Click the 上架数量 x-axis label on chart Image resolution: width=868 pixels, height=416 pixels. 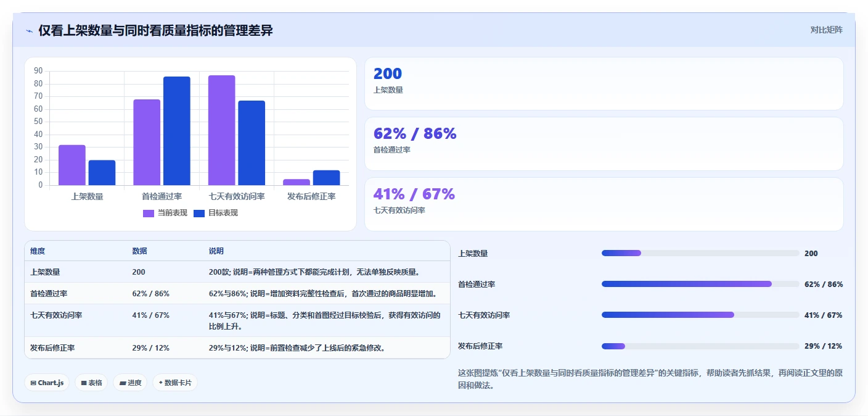point(87,196)
